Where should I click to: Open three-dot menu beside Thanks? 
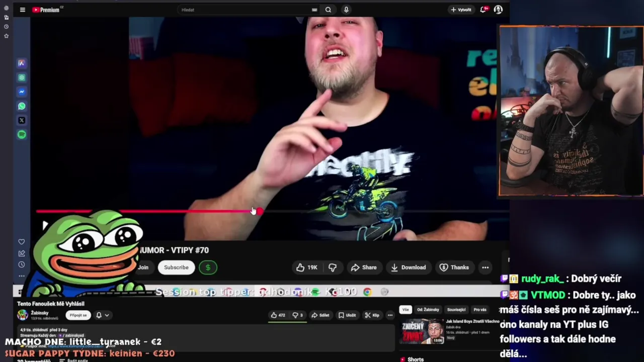point(485,267)
